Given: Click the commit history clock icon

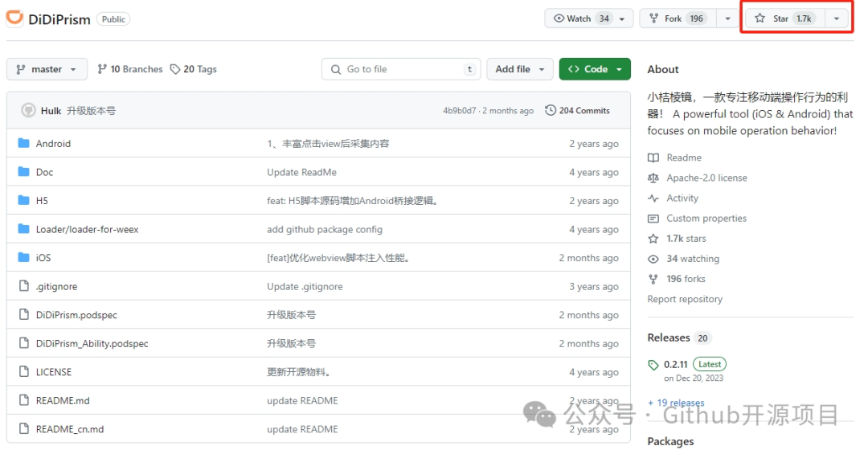Looking at the screenshot, I should click(551, 110).
